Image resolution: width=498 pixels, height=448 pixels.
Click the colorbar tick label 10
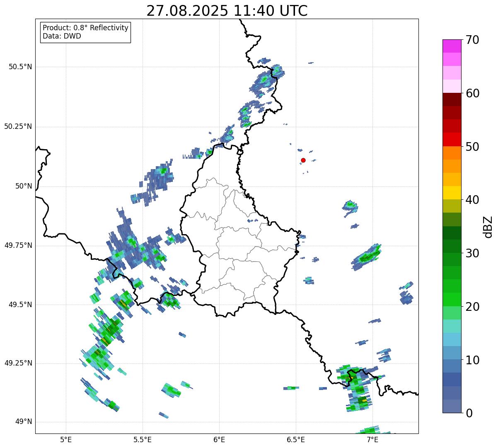(473, 360)
